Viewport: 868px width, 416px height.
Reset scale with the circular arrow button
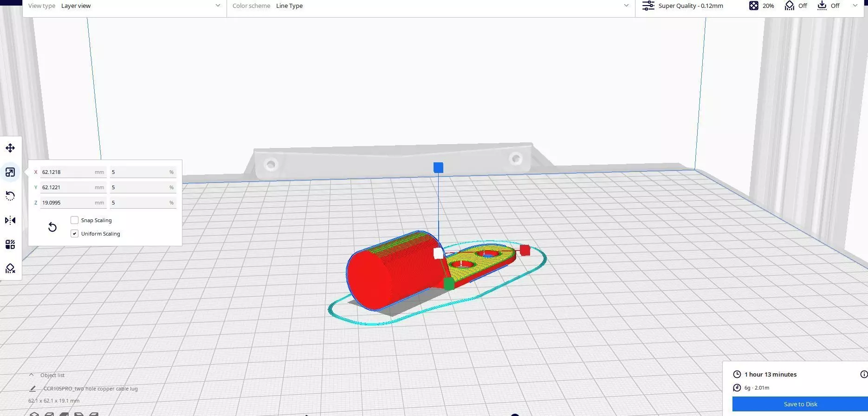tap(52, 227)
